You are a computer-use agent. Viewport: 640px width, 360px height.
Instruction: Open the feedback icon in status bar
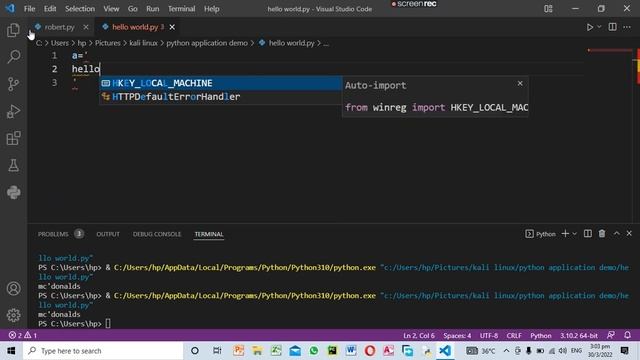point(611,335)
